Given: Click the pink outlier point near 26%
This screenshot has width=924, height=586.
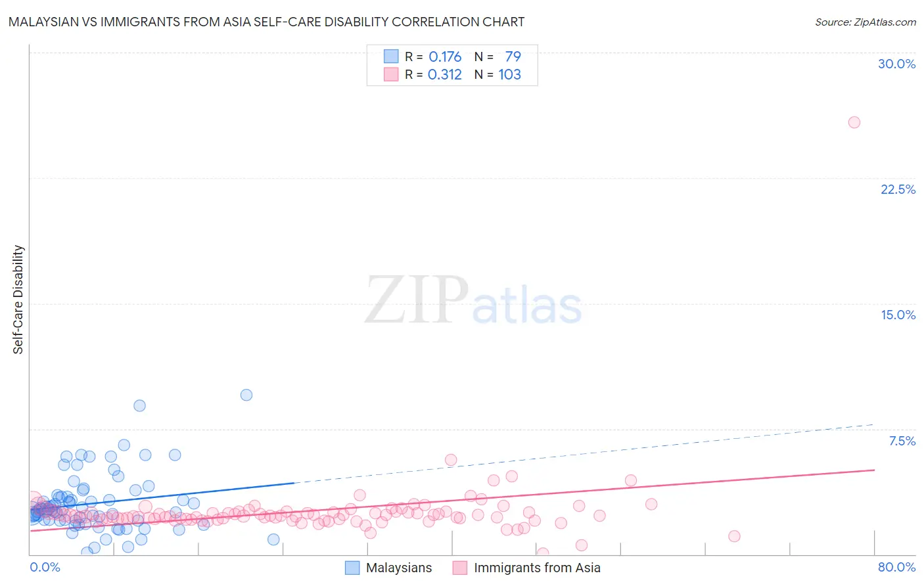Looking at the screenshot, I should pyautogui.click(x=854, y=122).
